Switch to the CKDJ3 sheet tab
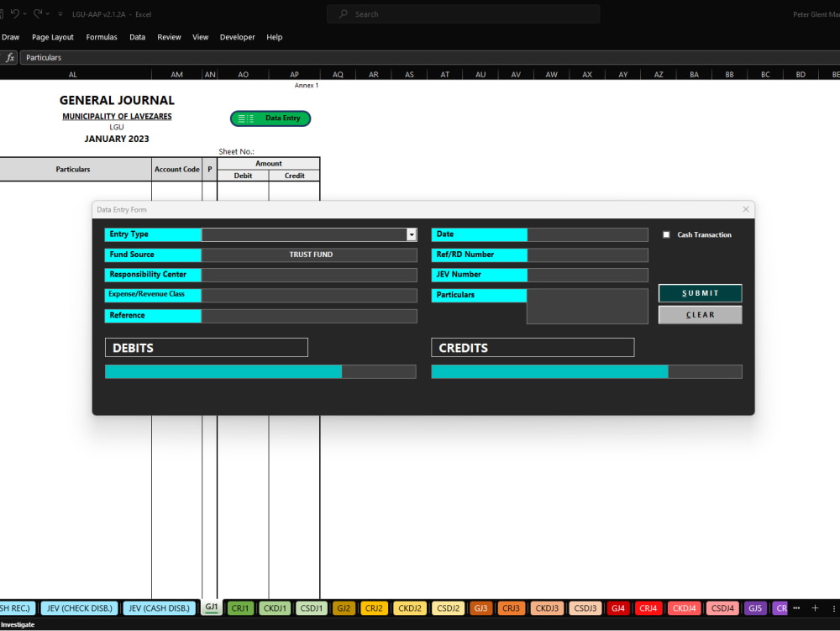 pyautogui.click(x=547, y=608)
